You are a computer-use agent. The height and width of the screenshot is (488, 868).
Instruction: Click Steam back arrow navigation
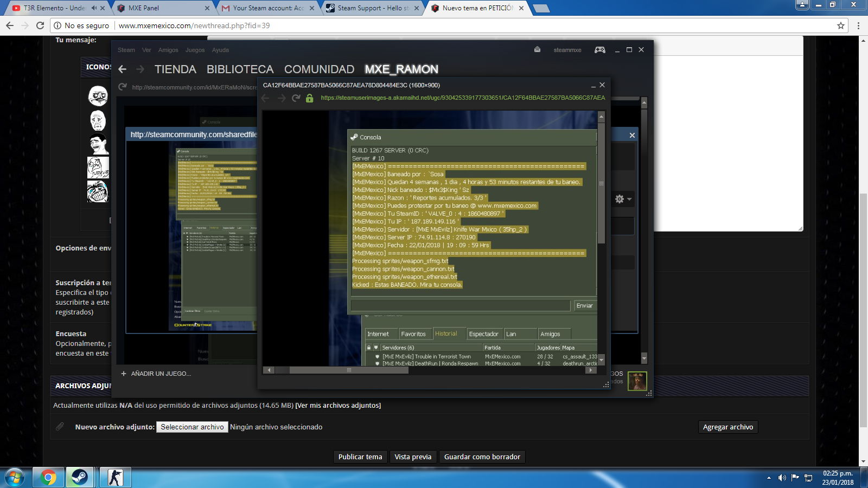(x=123, y=69)
